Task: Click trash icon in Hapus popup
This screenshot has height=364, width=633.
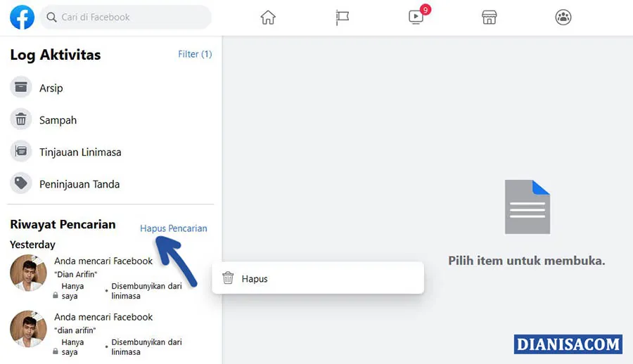Action: 228,278
